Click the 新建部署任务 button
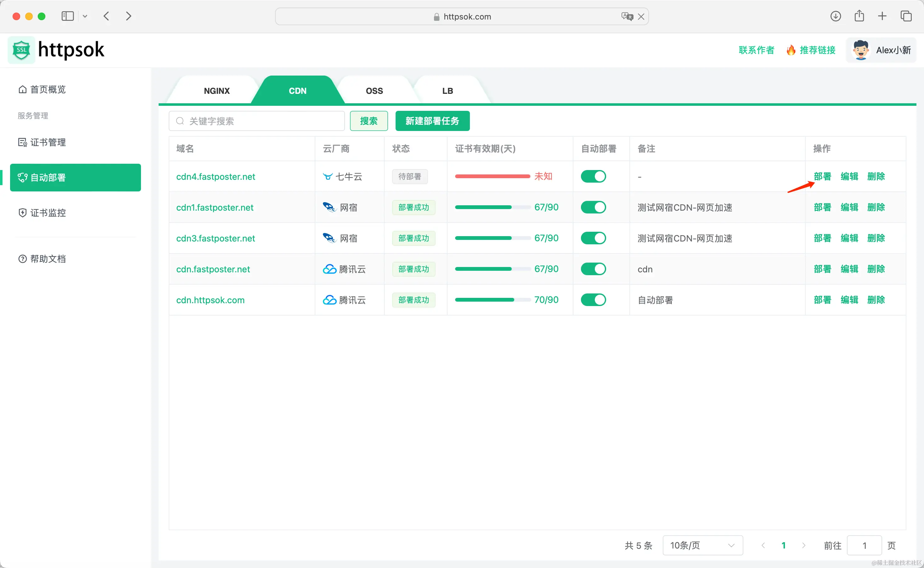The width and height of the screenshot is (924, 568). 432,121
